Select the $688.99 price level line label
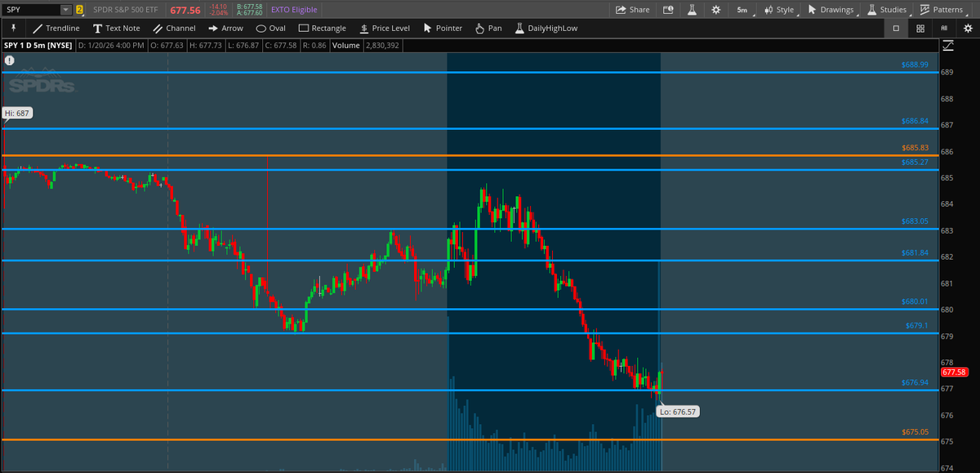 pyautogui.click(x=915, y=65)
